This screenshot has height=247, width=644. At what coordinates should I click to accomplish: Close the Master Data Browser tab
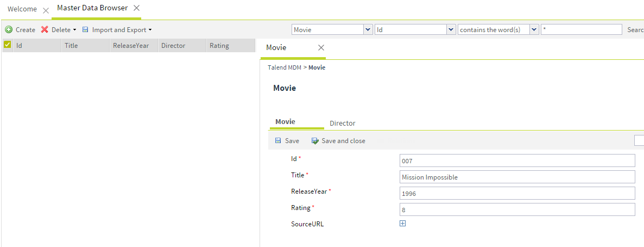pyautogui.click(x=137, y=8)
